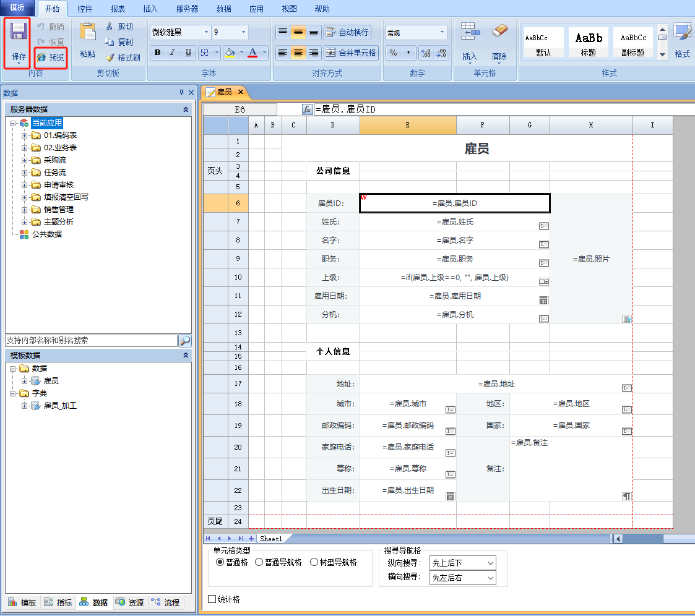
Task: Click the search magnifier in data panel
Action: click(x=184, y=341)
